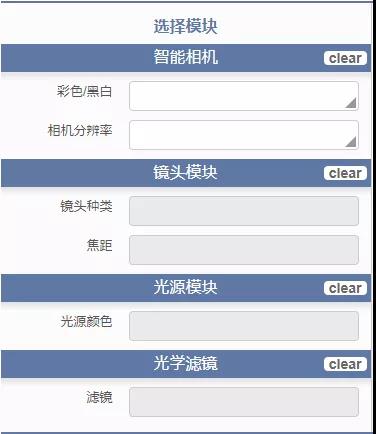Click the 智能相机 section header
Image resolution: width=376 pixels, height=434 pixels.
pyautogui.click(x=186, y=58)
